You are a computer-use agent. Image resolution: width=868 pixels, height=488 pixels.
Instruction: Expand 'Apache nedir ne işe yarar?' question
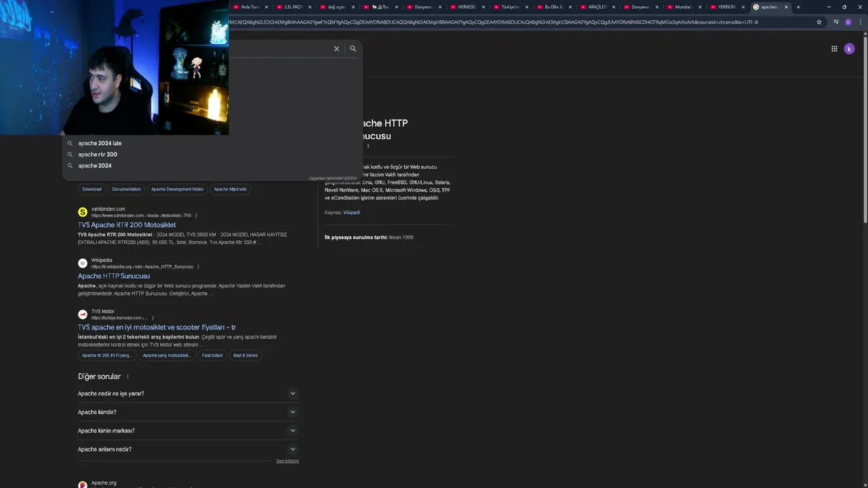(188, 393)
